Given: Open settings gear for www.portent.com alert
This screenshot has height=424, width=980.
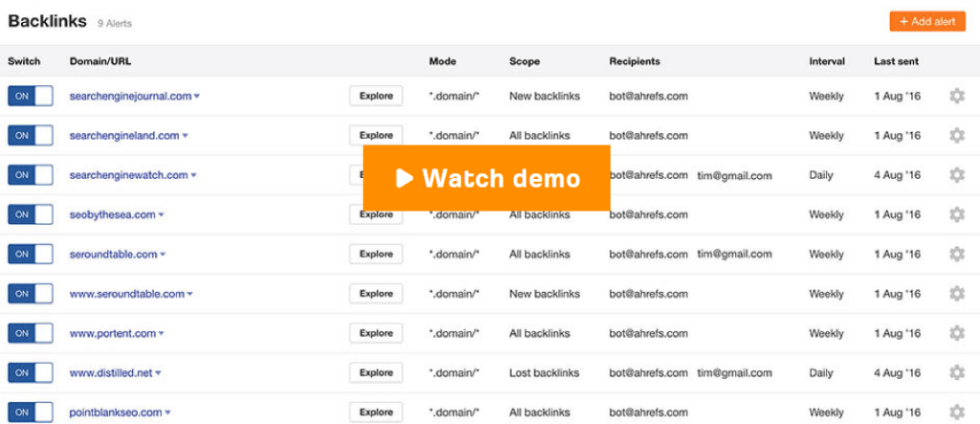Looking at the screenshot, I should (957, 333).
